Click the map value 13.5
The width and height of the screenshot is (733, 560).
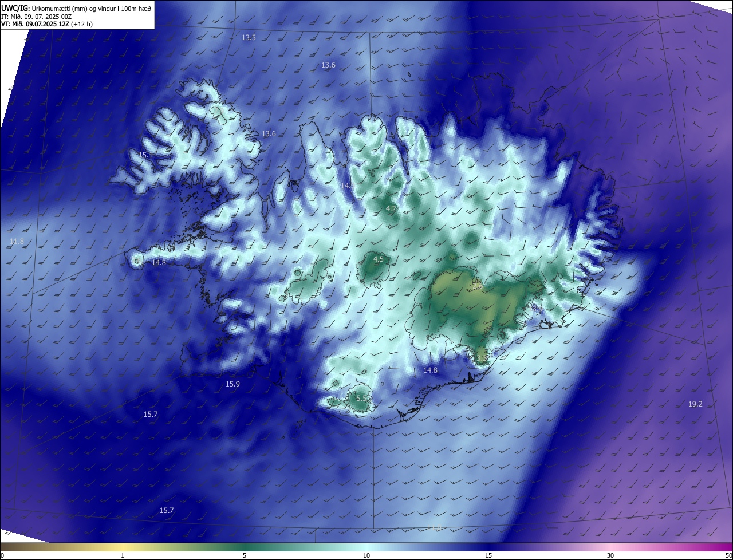coord(249,37)
